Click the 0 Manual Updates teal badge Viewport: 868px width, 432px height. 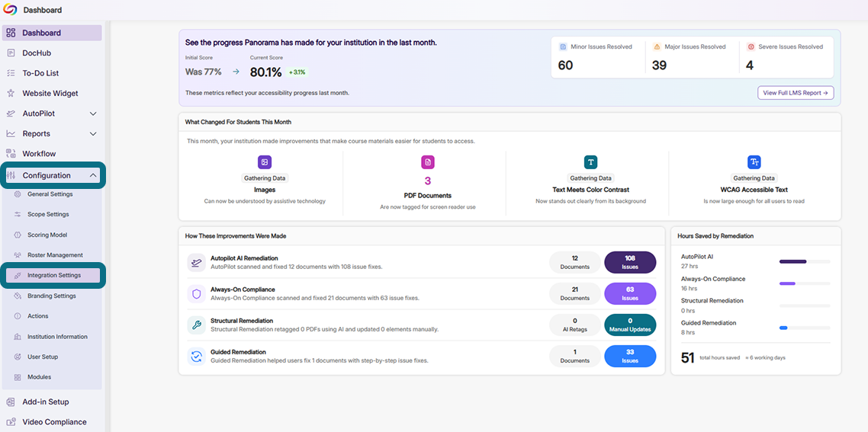coord(630,325)
